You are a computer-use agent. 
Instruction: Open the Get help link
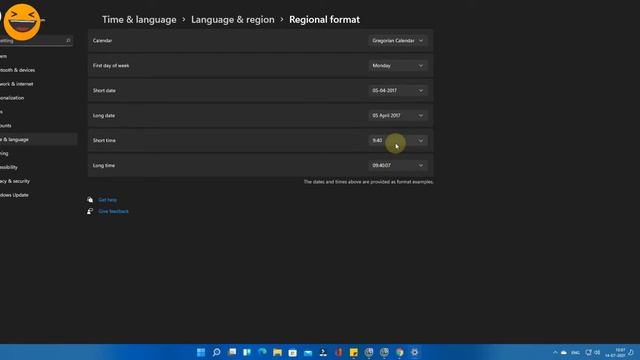(x=108, y=200)
